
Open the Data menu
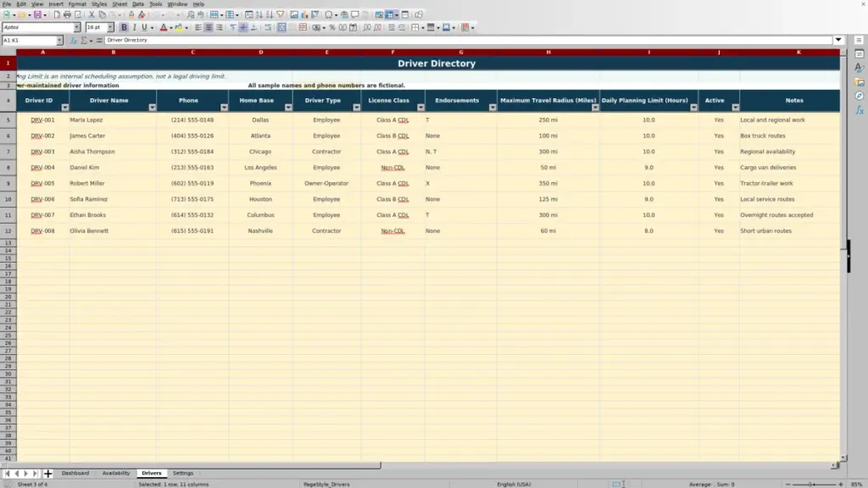tap(138, 4)
